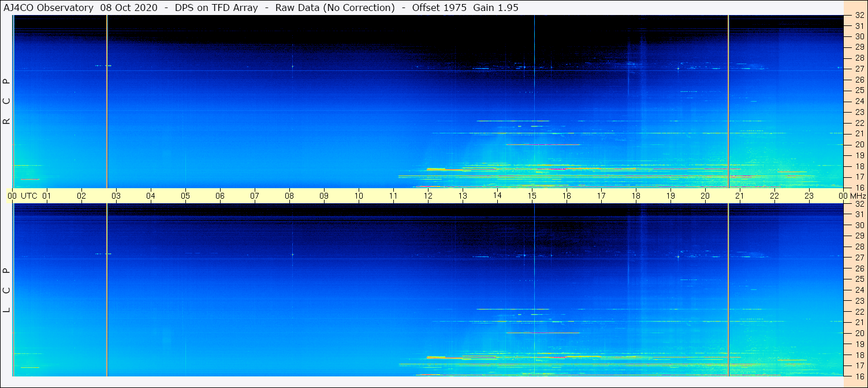Click UTC hour label 21 on time axis
This screenshot has width=868, height=388.
pos(740,196)
